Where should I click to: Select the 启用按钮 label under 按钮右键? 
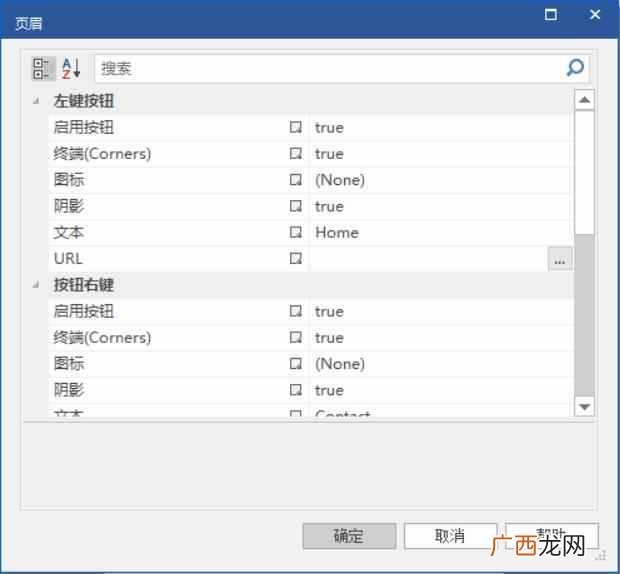(x=83, y=311)
